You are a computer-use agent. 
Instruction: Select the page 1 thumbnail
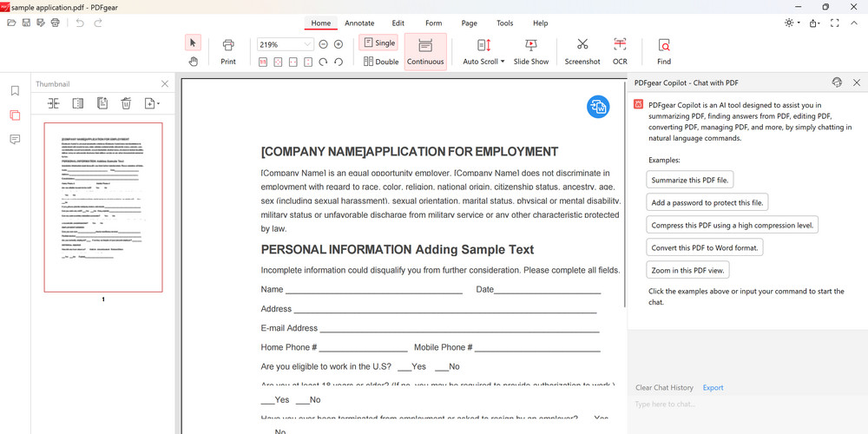[103, 207]
